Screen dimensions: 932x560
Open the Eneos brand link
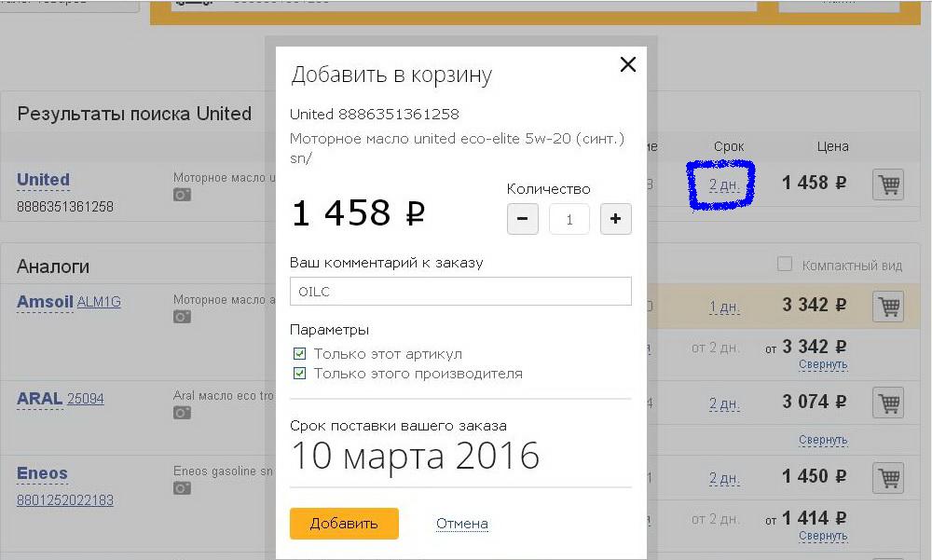coord(42,473)
